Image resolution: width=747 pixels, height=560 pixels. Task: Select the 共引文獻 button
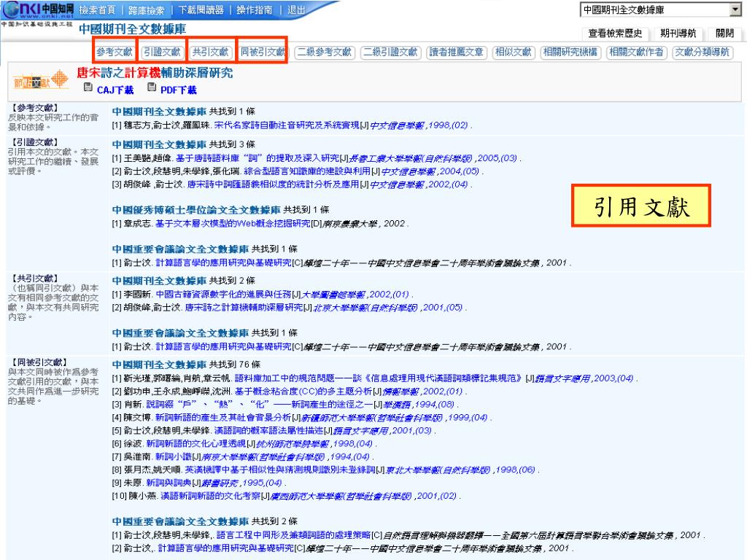tap(210, 52)
